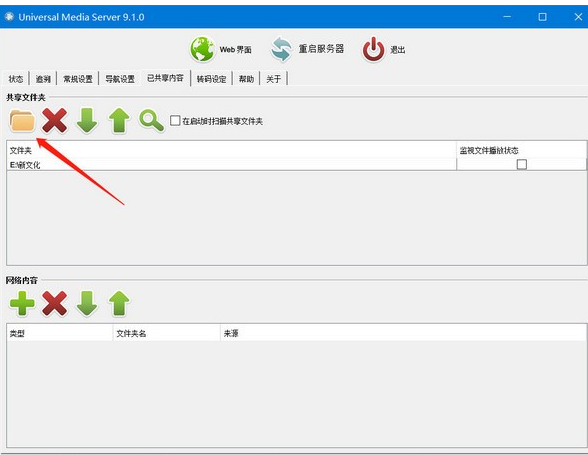Click the 重启服务器 label

pyautogui.click(x=321, y=49)
